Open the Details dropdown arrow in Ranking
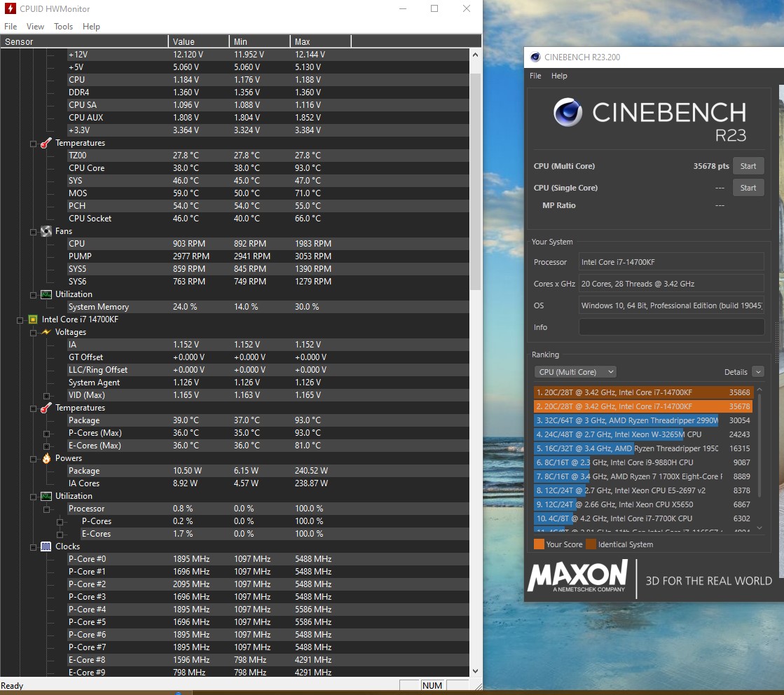Image resolution: width=784 pixels, height=695 pixels. (x=758, y=372)
